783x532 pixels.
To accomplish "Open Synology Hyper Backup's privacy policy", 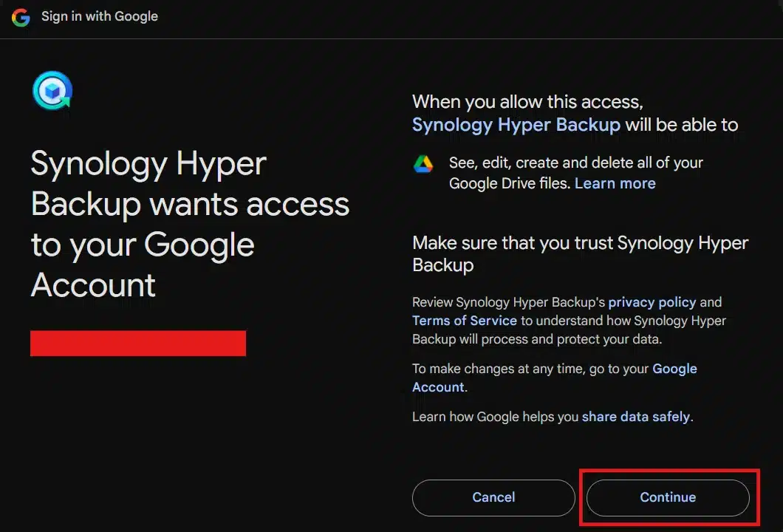I will tap(652, 301).
